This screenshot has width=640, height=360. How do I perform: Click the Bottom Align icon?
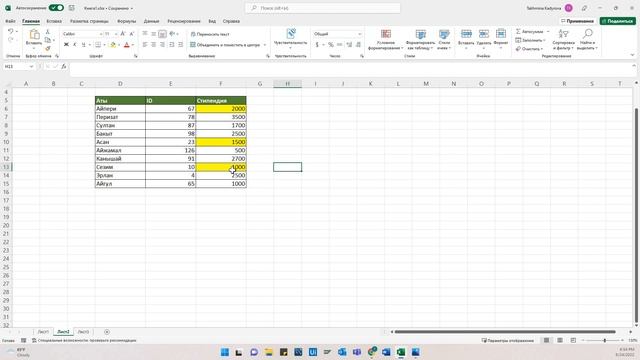point(162,34)
